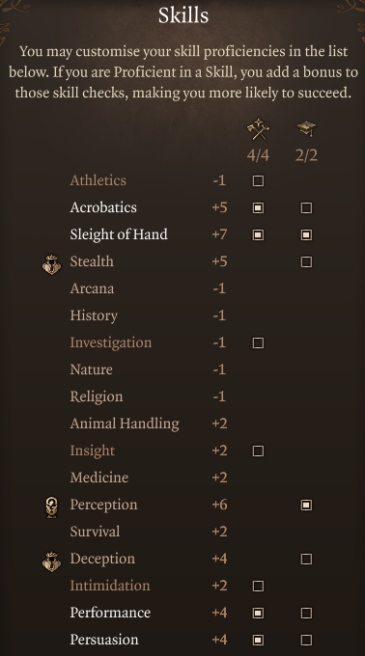Click the crossed axes proficiency icon

(x=258, y=129)
